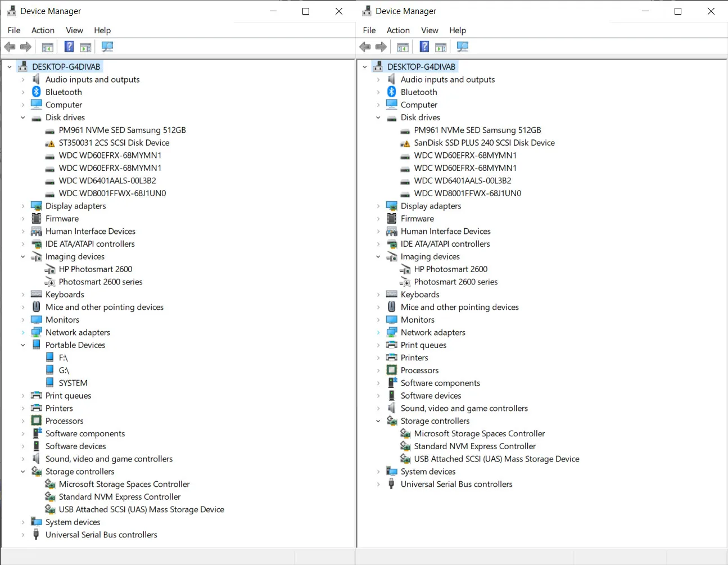Click the Bluetooth icon in the left window tree
Screen dimensions: 728x565
[37, 92]
